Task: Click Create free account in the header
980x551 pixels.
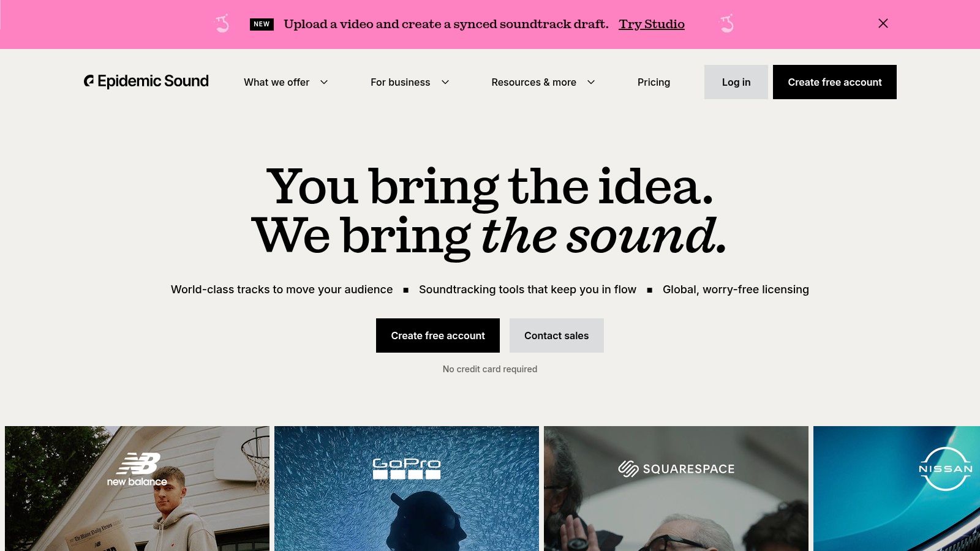Action: 835,82
